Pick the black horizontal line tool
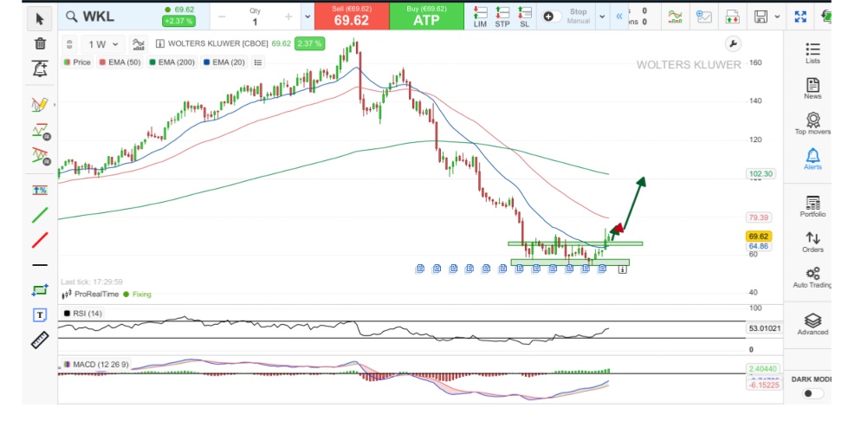868x428 pixels. pos(40,265)
